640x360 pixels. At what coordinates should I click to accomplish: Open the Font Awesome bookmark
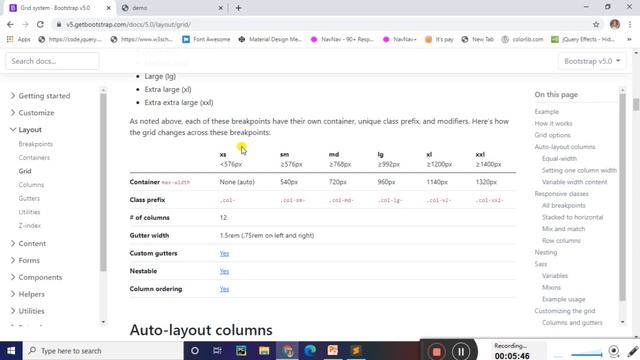point(207,39)
